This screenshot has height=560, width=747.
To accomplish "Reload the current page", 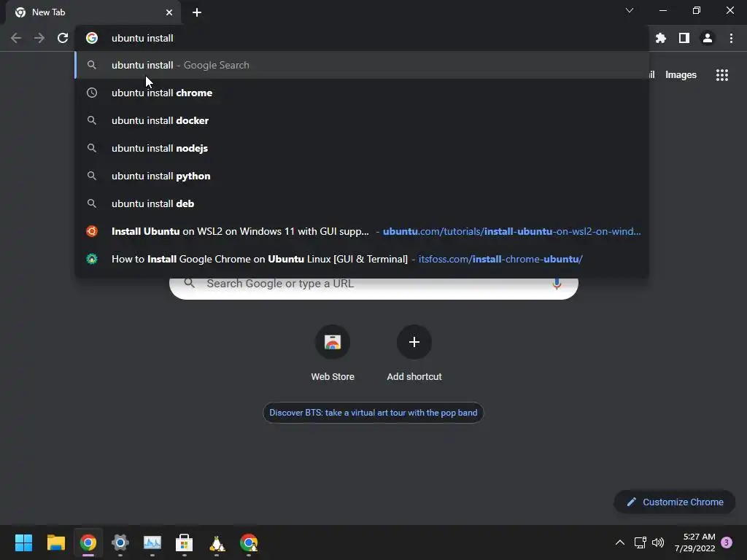I will pyautogui.click(x=63, y=38).
